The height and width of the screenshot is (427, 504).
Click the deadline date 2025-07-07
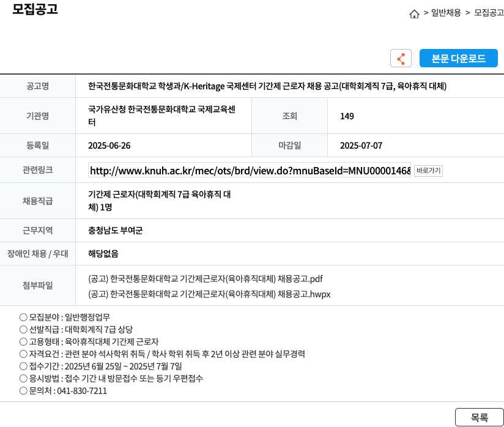coord(361,146)
